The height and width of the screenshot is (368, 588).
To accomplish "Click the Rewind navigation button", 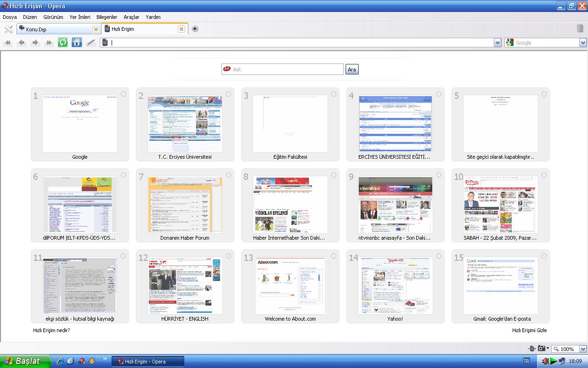I will [x=8, y=43].
